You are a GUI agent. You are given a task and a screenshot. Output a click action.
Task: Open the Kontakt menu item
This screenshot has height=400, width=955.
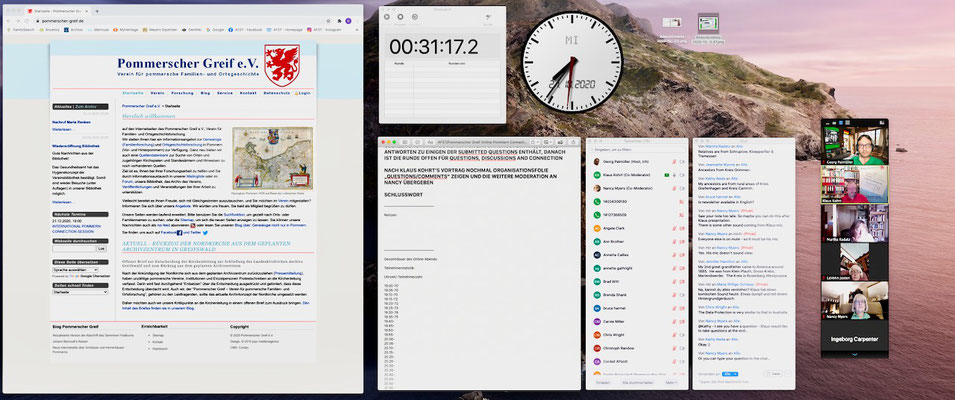coord(248,93)
